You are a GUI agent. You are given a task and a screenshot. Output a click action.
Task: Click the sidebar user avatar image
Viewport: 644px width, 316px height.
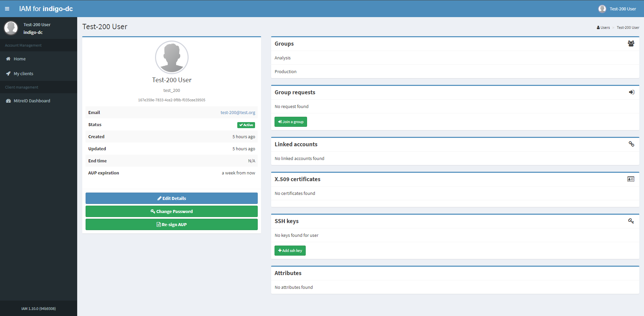[x=11, y=28]
